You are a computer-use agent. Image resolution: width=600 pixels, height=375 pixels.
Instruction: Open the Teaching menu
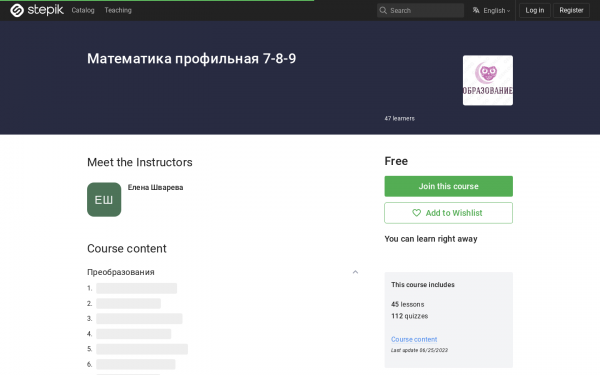[x=118, y=10]
